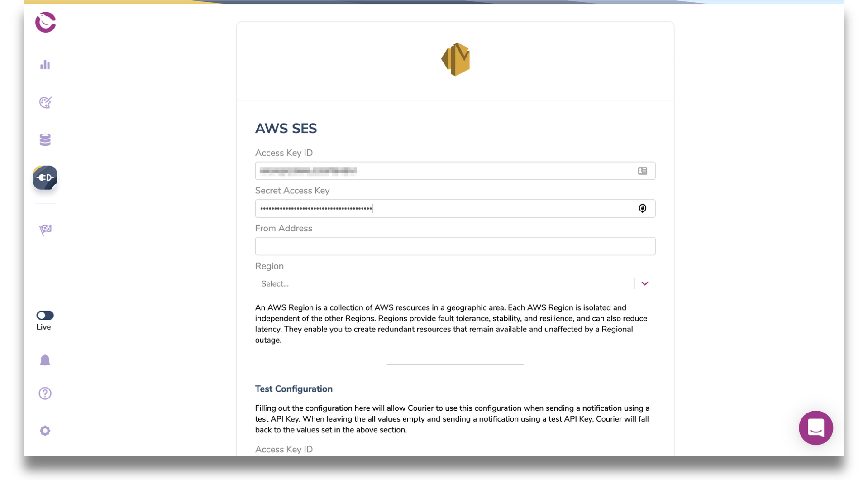Toggle the Live environment switch

coord(45,315)
